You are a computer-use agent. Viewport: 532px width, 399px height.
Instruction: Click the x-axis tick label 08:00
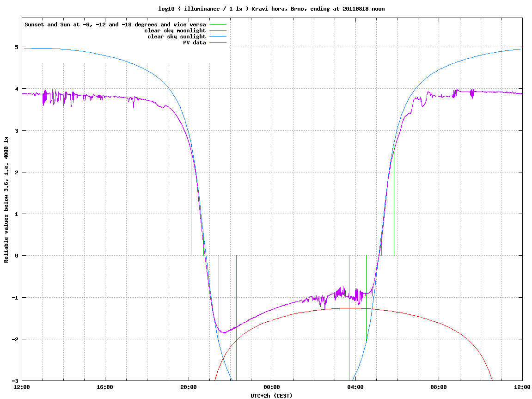click(439, 387)
